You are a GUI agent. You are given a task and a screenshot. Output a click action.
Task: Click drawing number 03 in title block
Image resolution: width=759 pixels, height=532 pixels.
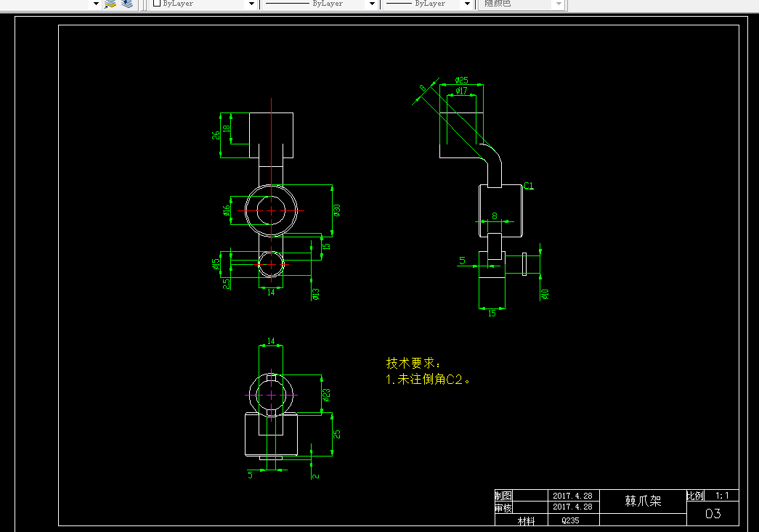(713, 514)
